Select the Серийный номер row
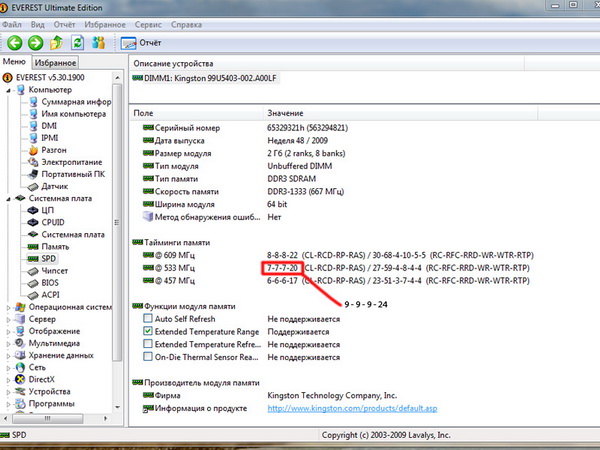Viewport: 600px width, 450px height. click(245, 128)
